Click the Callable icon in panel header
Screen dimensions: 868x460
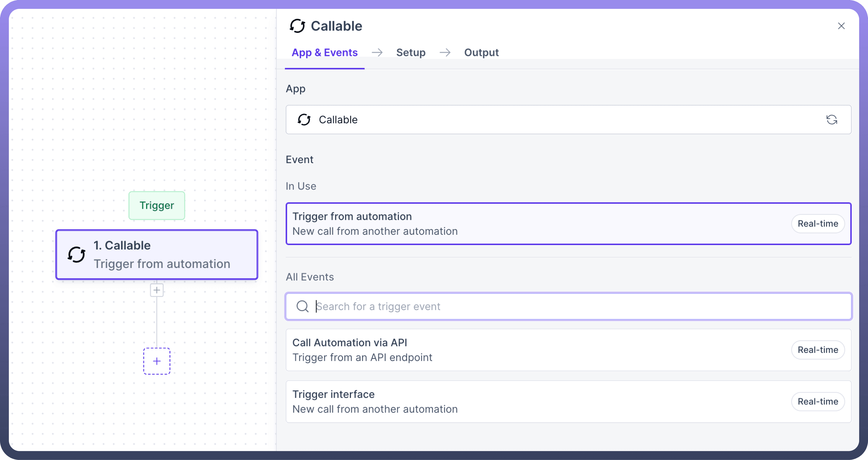[x=297, y=26]
